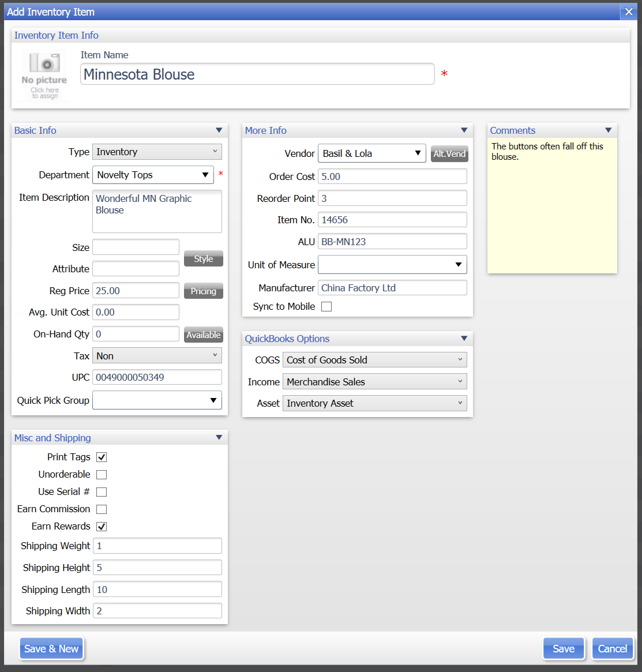Click the Shipping Weight field

(157, 546)
